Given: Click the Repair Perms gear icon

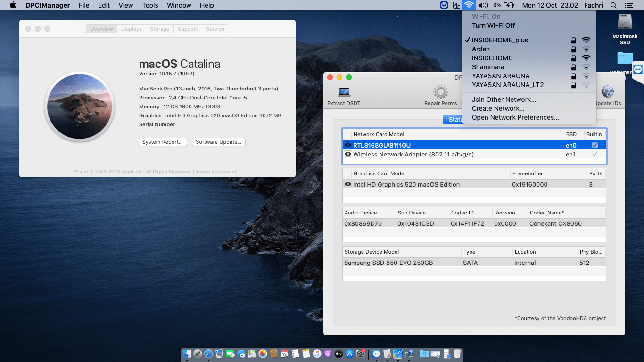Looking at the screenshot, I should pos(440,92).
